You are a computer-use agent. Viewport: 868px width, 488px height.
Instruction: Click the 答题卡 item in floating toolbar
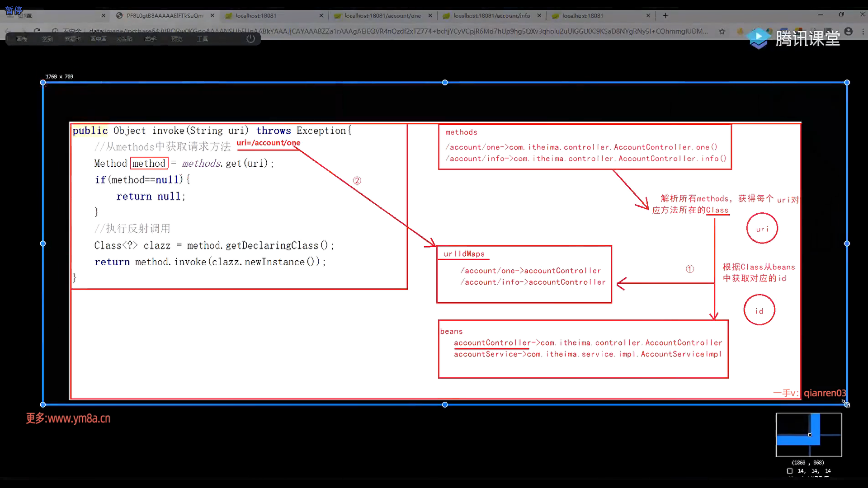point(73,39)
